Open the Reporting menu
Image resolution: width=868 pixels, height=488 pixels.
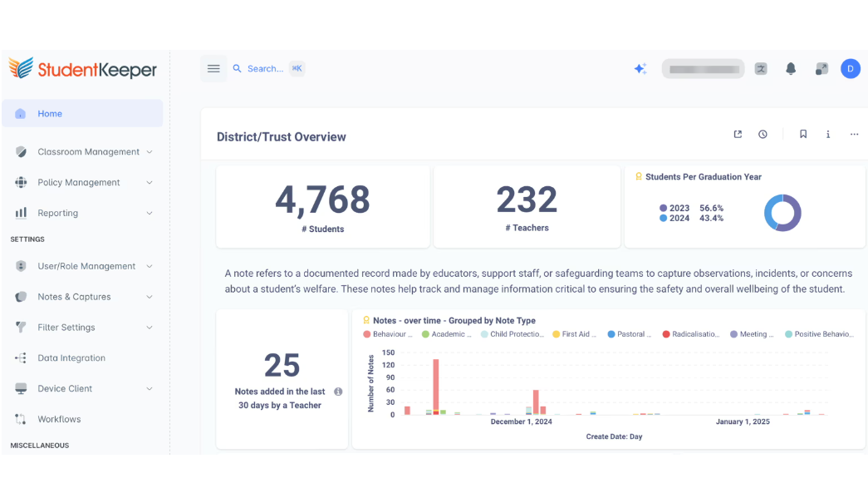(x=82, y=213)
